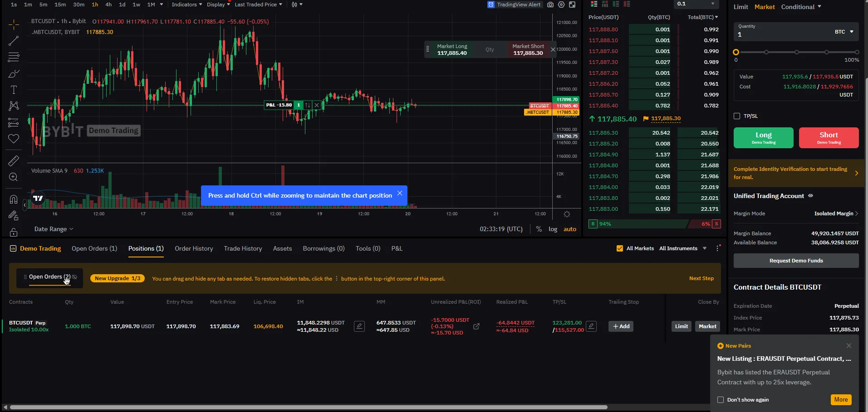The width and height of the screenshot is (868, 412).
Task: Switch to the Order History tab
Action: tap(194, 248)
